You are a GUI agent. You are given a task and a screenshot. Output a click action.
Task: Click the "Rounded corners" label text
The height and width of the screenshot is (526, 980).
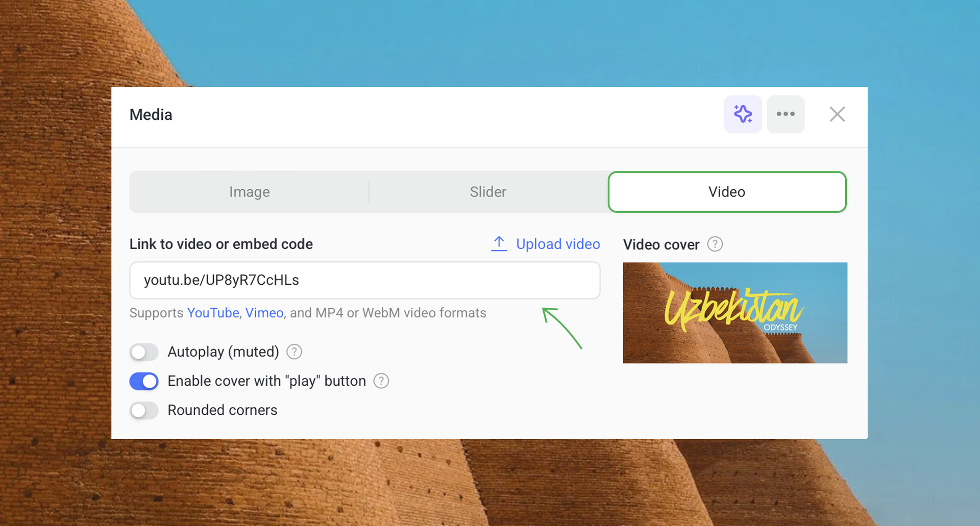point(222,410)
